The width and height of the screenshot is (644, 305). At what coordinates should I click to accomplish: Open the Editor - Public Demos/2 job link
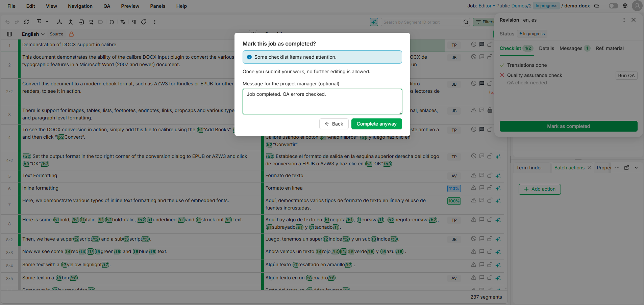coord(505,6)
